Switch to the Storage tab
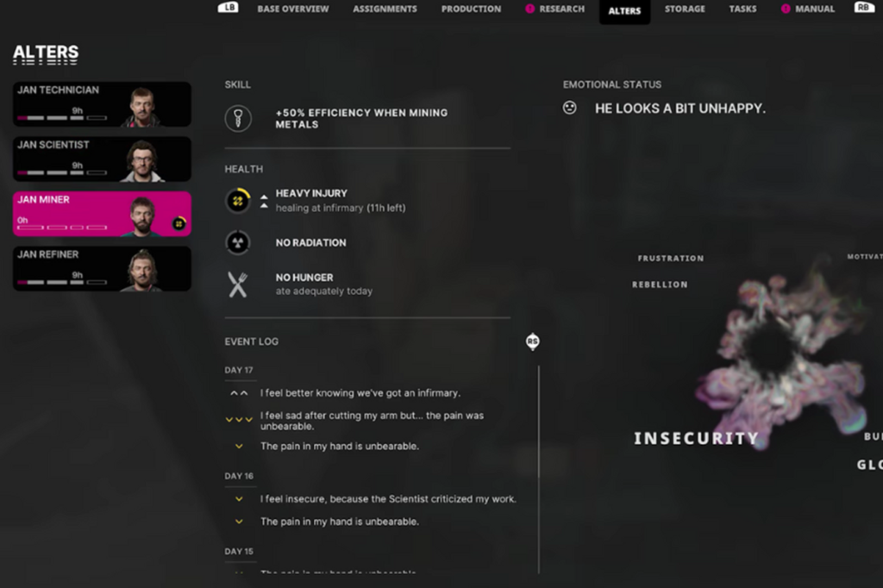The height and width of the screenshot is (588, 883). [x=685, y=9]
